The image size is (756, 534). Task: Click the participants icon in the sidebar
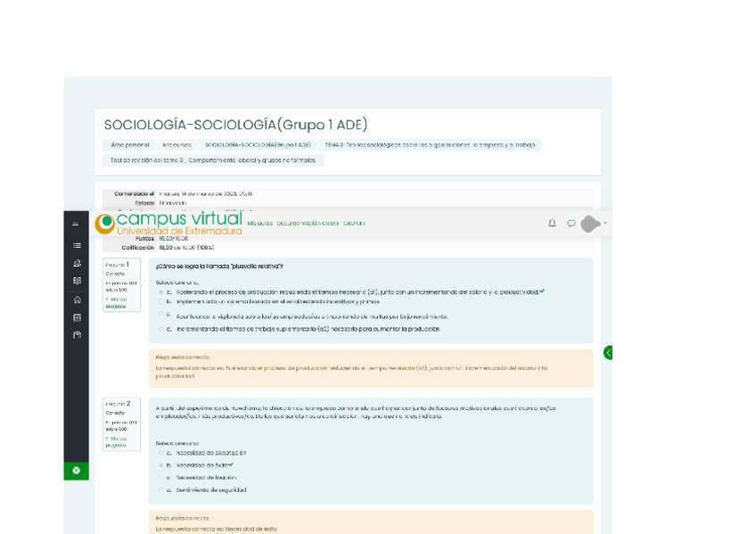76,264
